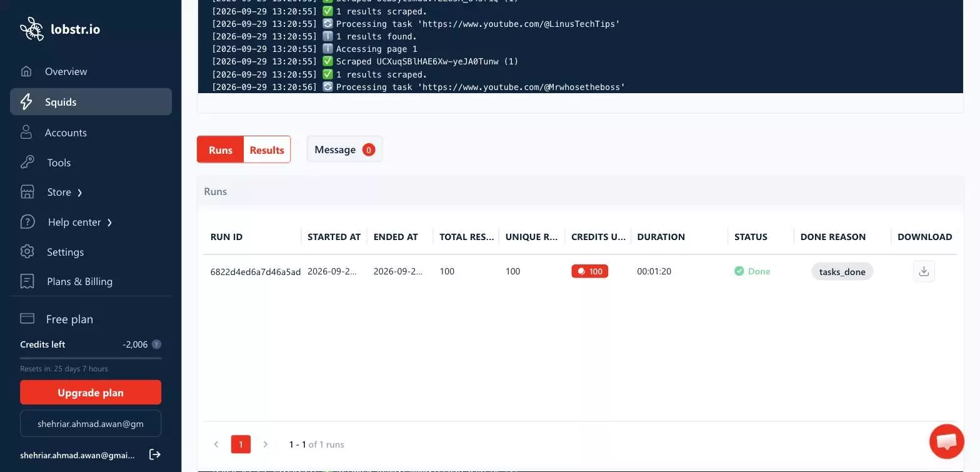The height and width of the screenshot is (472, 980).
Task: Switch to the Results tab
Action: coord(267,149)
